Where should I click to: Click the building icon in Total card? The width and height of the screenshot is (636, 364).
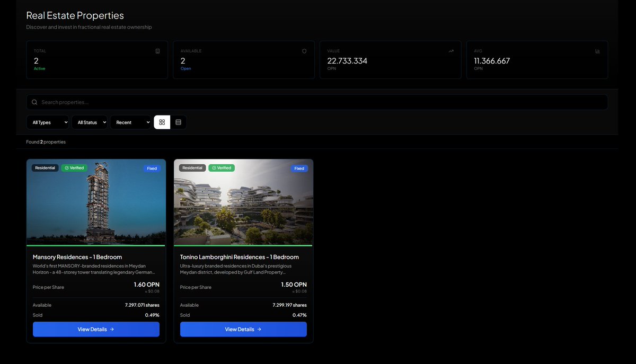[157, 51]
